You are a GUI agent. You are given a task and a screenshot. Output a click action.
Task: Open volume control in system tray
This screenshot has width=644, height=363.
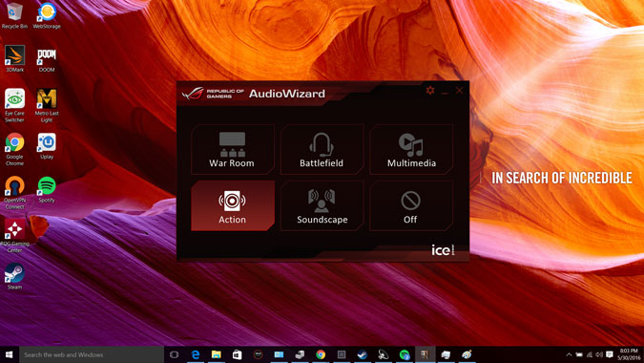[599, 354]
